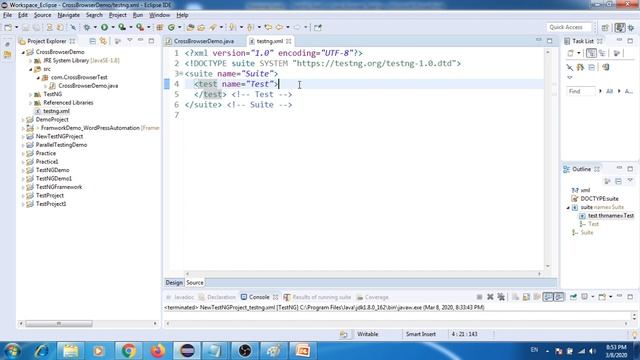Select CrossBrowserDemo.java in Project Explorer
The width and height of the screenshot is (640, 360).
point(88,86)
